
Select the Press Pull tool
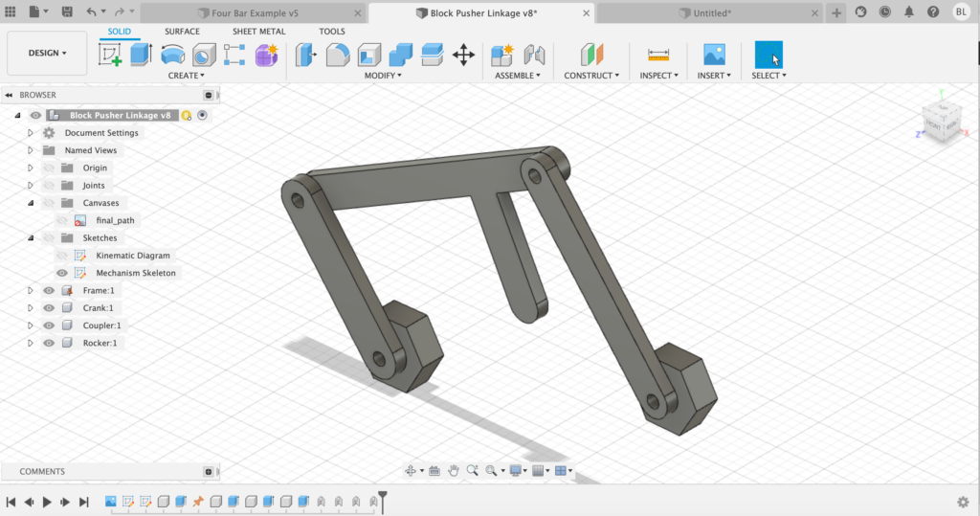306,55
